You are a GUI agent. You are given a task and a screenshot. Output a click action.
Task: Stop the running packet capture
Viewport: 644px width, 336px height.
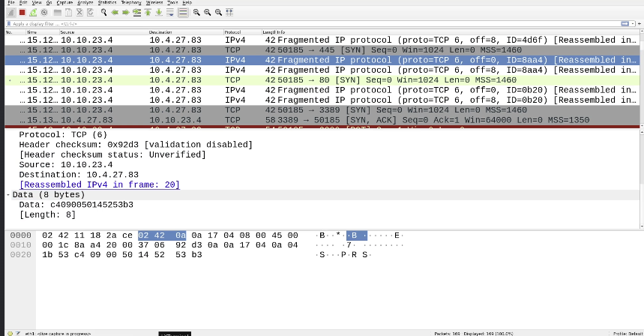(x=22, y=13)
